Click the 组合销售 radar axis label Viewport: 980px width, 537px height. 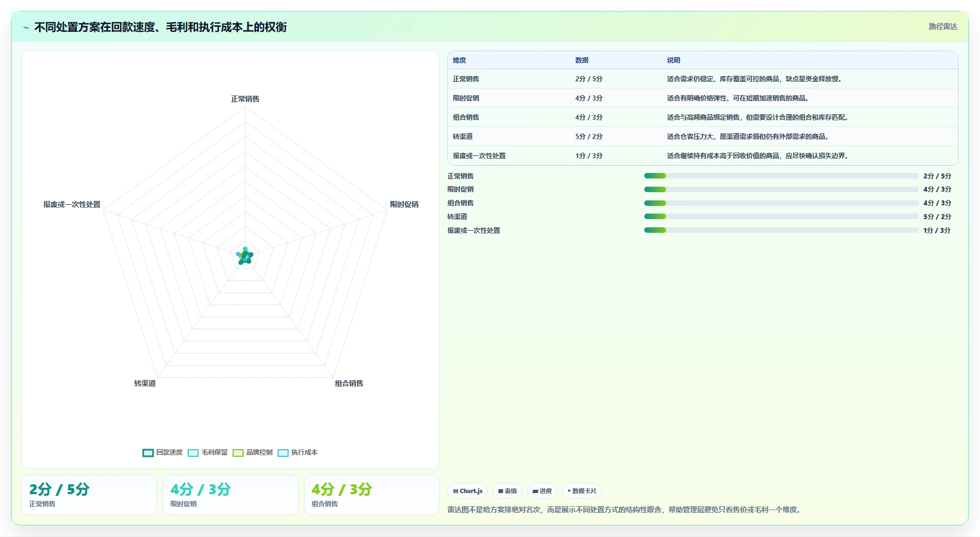(349, 383)
